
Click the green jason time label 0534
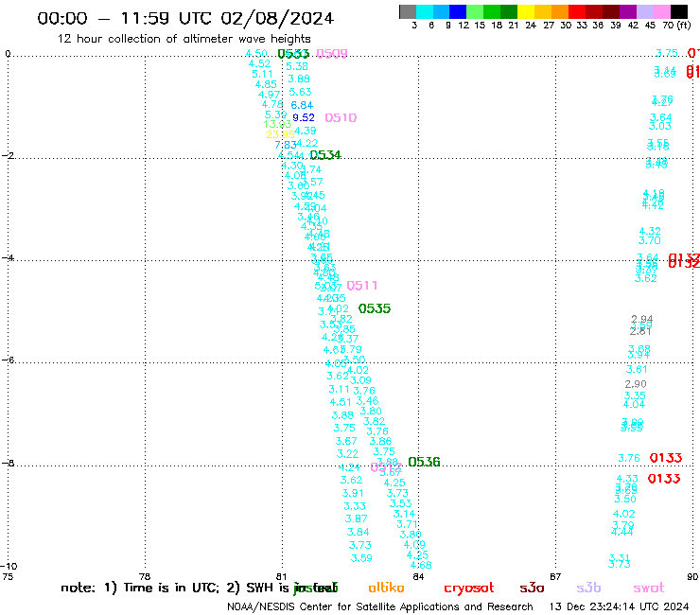pos(325,155)
